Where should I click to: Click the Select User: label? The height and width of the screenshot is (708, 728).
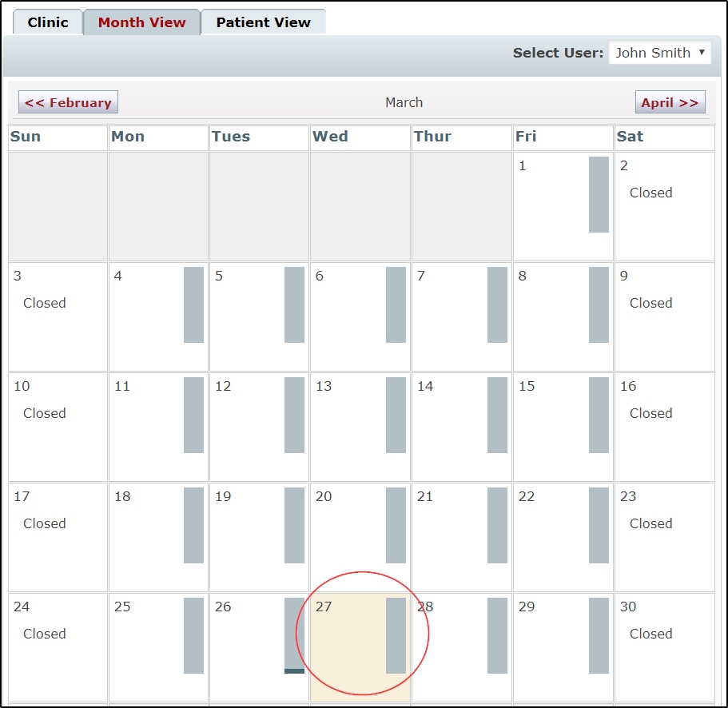click(x=558, y=53)
